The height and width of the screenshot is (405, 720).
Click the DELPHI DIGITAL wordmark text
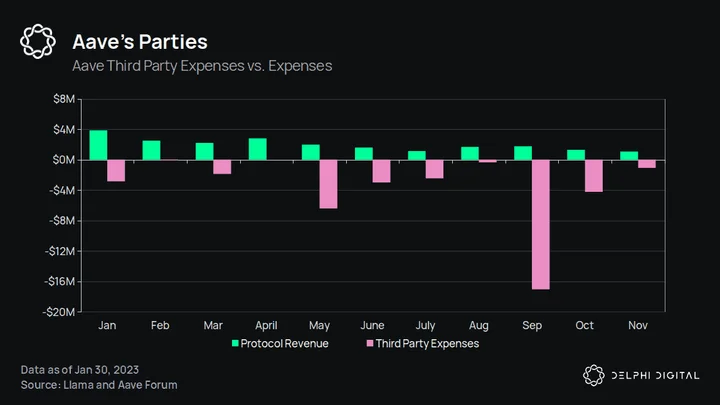[655, 376]
